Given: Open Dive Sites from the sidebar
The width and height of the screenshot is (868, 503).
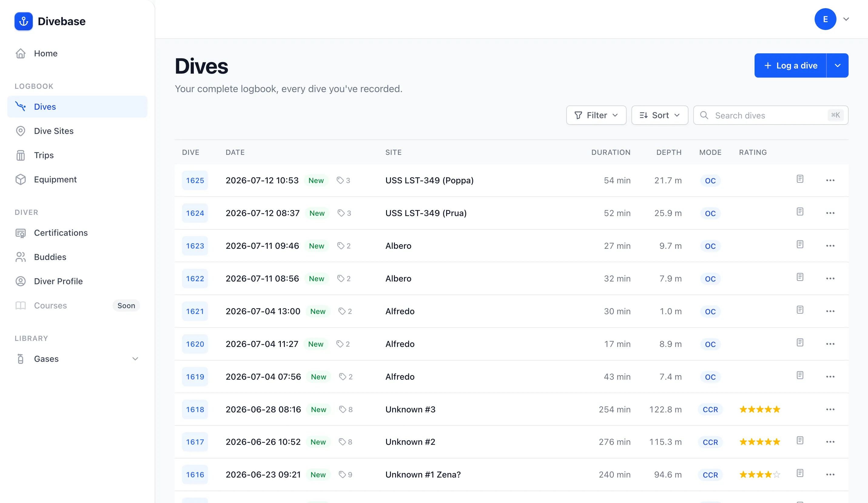Looking at the screenshot, I should [77, 131].
